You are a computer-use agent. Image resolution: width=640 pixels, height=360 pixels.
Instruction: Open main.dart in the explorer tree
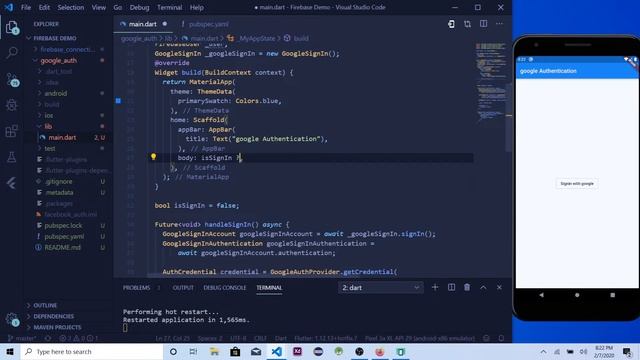[x=62, y=138]
